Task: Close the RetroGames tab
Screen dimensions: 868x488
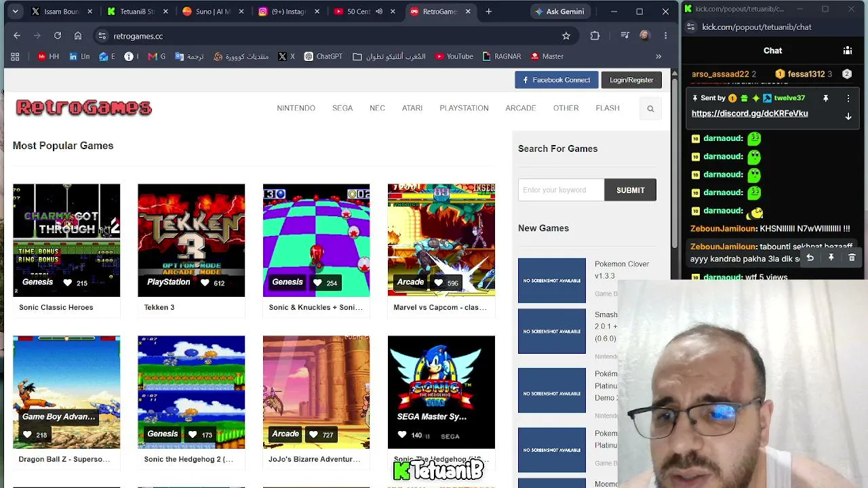Action: (468, 12)
